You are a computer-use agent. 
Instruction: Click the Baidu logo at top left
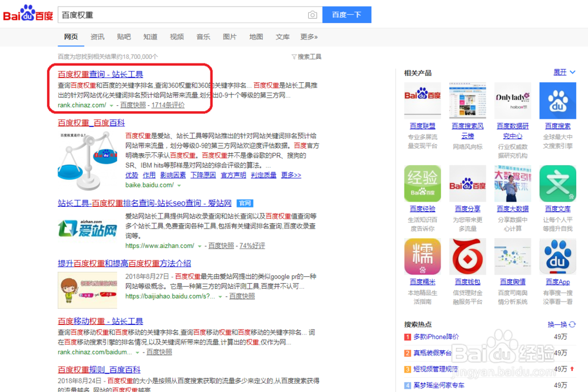(x=28, y=14)
